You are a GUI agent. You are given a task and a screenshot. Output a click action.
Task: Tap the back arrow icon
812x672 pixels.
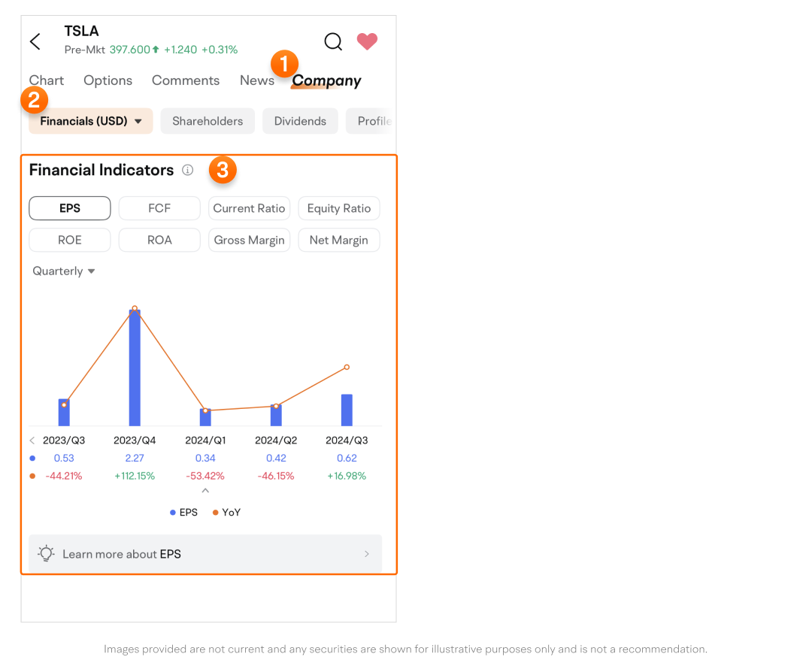click(x=35, y=41)
